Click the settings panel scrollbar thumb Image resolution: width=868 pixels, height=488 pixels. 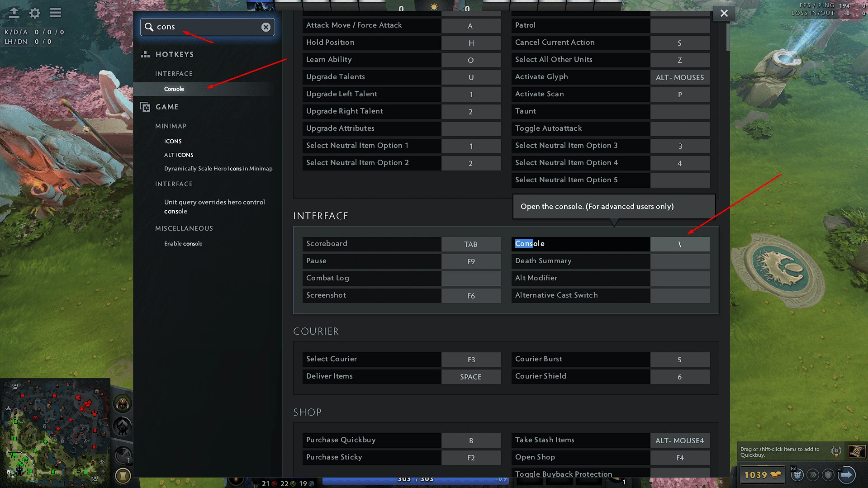pyautogui.click(x=728, y=37)
